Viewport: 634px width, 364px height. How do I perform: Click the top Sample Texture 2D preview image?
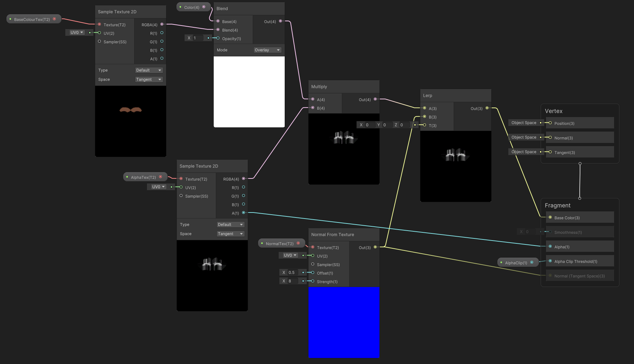pos(131,121)
